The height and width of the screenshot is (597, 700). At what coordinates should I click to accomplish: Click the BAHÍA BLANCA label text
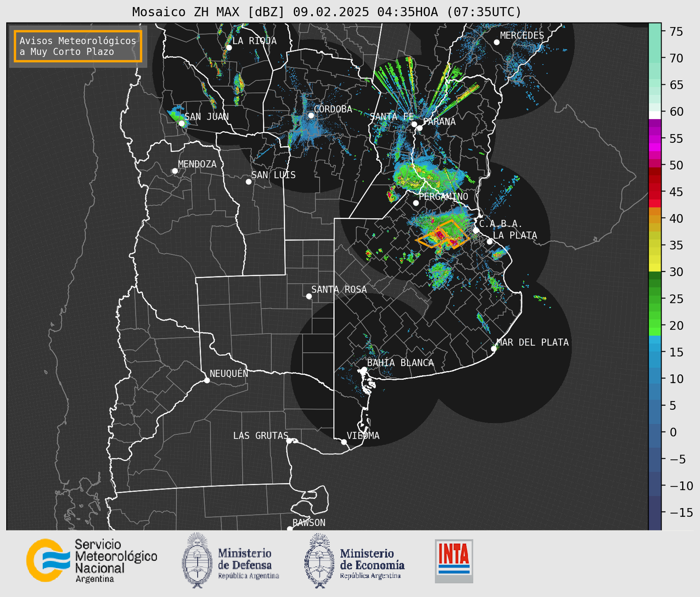pyautogui.click(x=400, y=363)
